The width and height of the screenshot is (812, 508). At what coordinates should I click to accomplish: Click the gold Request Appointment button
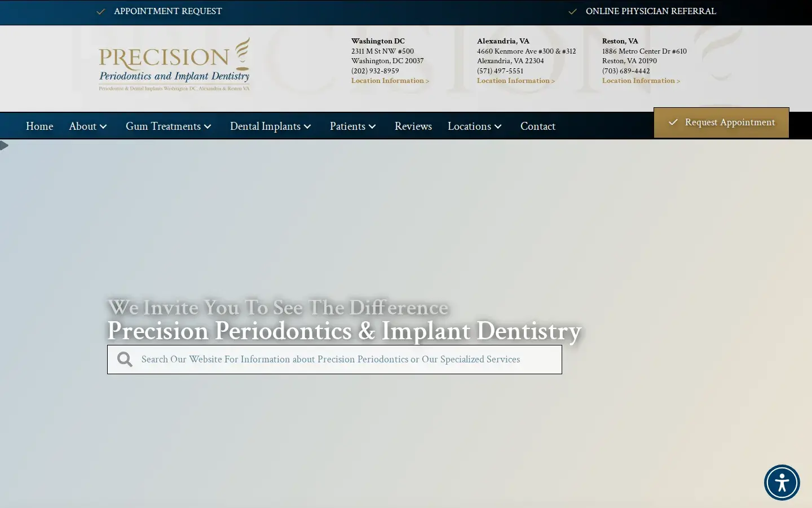click(x=721, y=122)
